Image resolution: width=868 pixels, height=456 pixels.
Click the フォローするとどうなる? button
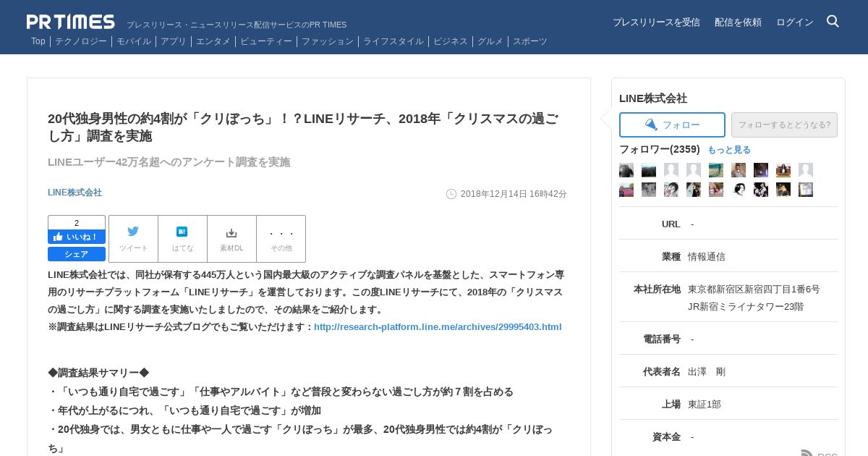pos(784,124)
